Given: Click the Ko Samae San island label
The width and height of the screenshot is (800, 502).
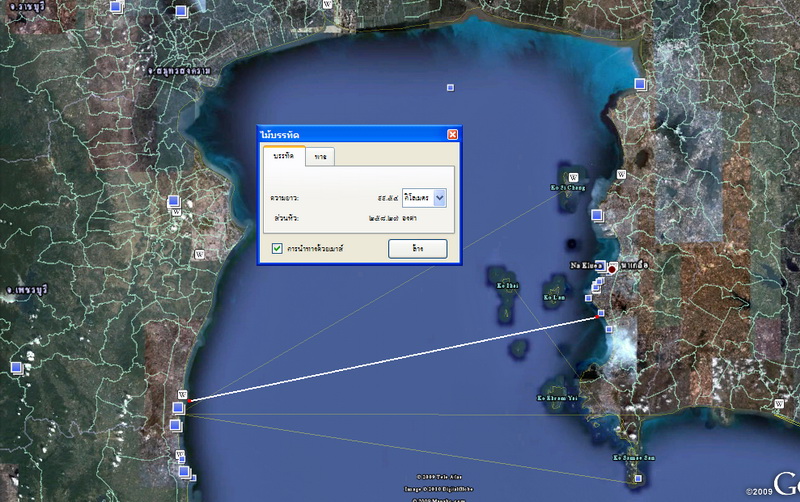Looking at the screenshot, I should (x=633, y=458).
